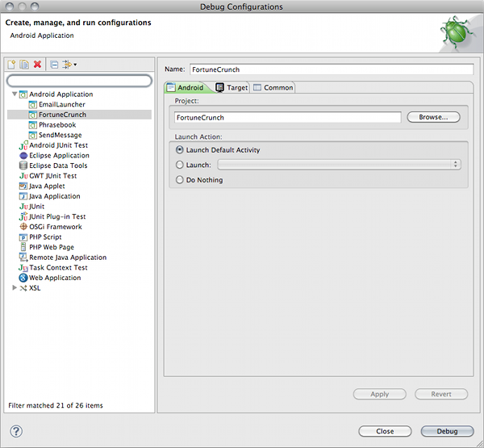Click the PHP Web Page icon
484x448 pixels.
[x=23, y=247]
